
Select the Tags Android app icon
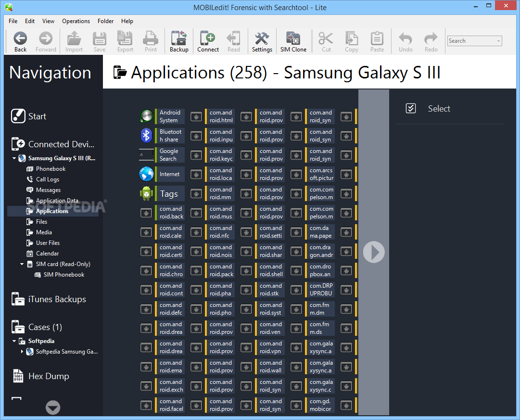pyautogui.click(x=146, y=193)
